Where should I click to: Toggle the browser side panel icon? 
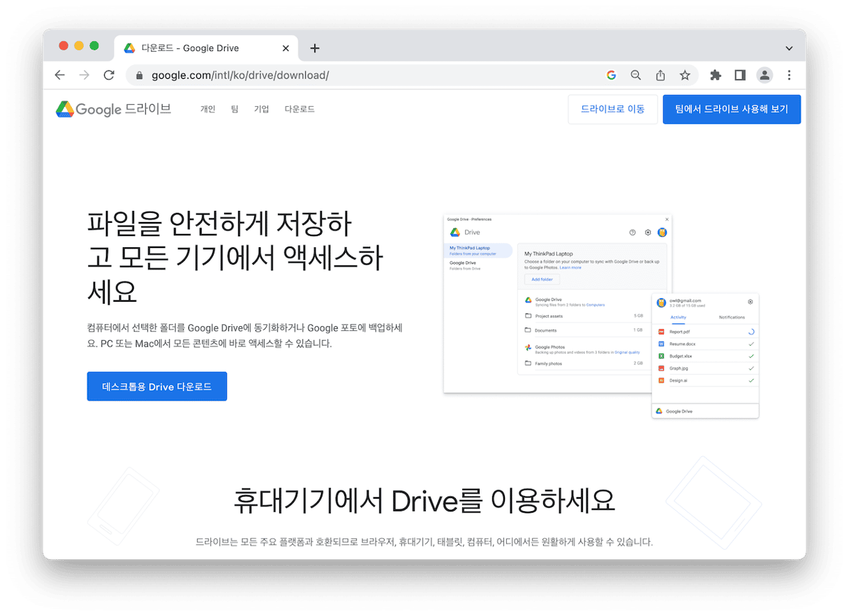740,75
